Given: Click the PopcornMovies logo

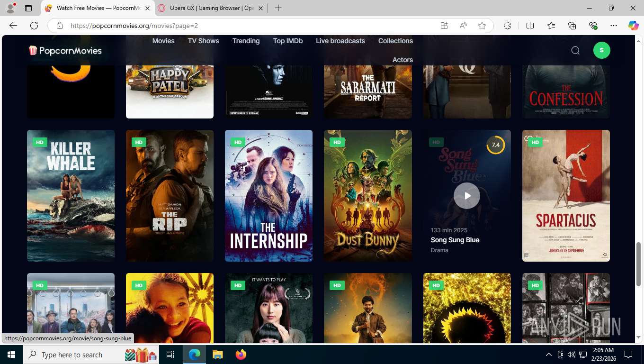Looking at the screenshot, I should pyautogui.click(x=65, y=50).
